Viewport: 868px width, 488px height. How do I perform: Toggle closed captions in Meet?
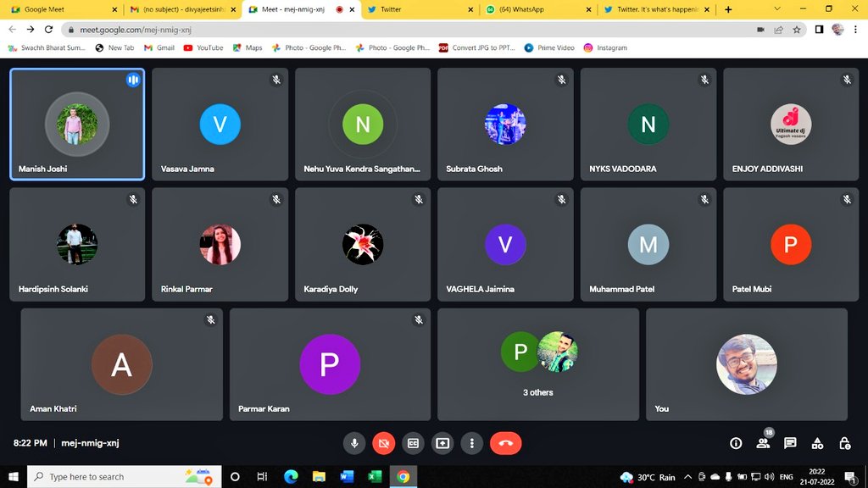413,443
